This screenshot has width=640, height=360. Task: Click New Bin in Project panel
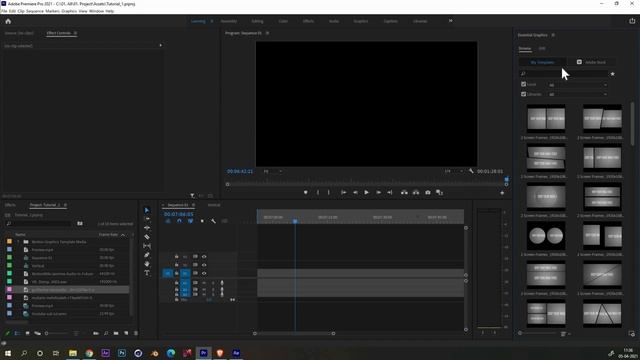116,333
